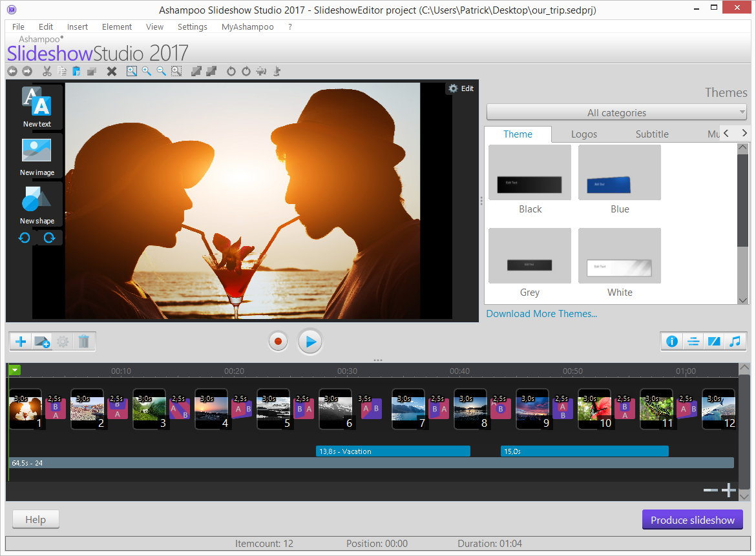This screenshot has height=556, width=756.
Task: Click the blue info icon
Action: 672,342
